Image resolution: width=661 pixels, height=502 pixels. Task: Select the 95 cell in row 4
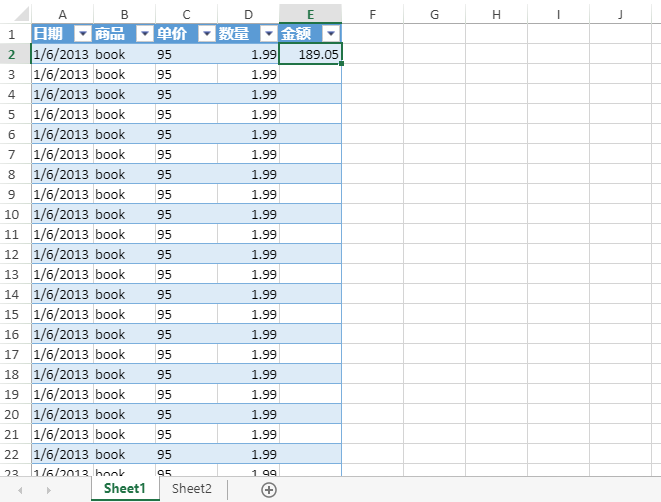[186, 94]
